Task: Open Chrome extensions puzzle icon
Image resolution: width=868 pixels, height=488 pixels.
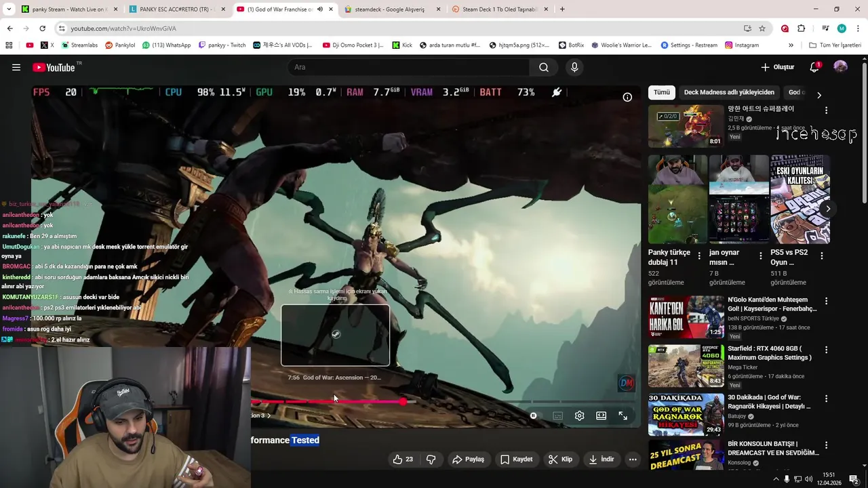Action: pos(802,28)
